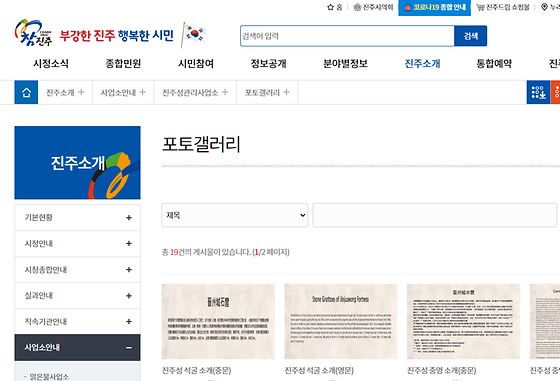560x381 pixels.
Task: Focus the 검색어 입력 search field
Action: click(x=347, y=36)
